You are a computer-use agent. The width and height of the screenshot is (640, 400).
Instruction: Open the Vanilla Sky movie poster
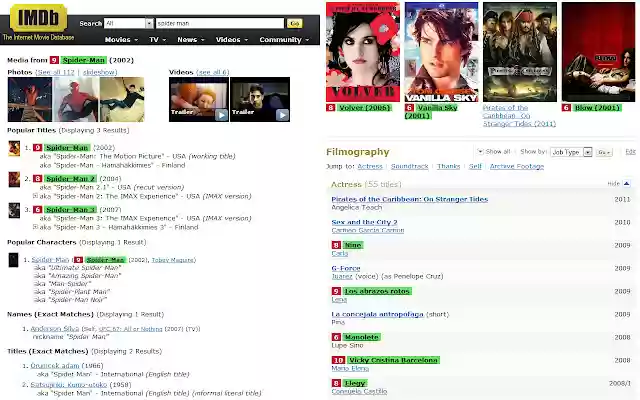(441, 52)
